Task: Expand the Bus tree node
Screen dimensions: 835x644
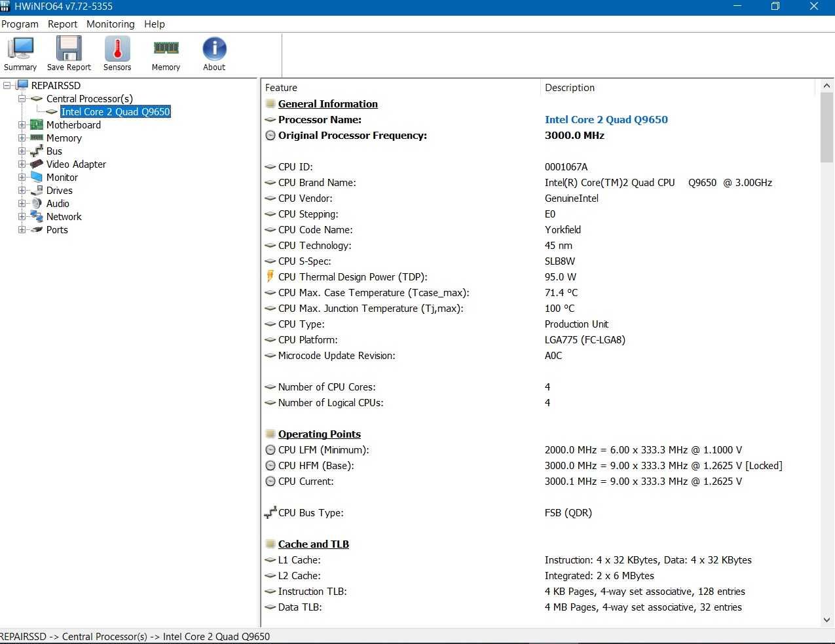Action: tap(22, 151)
